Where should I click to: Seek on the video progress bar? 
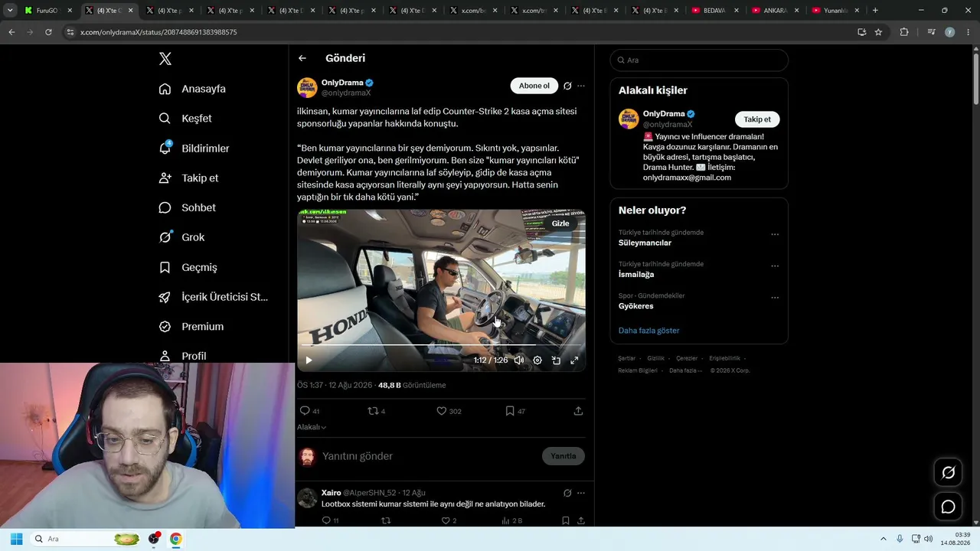click(x=441, y=345)
